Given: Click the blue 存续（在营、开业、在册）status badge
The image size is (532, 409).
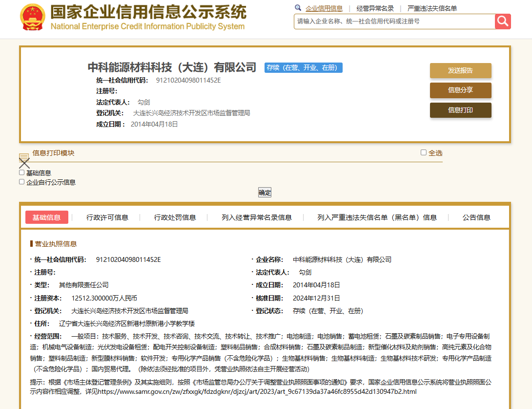Looking at the screenshot, I should click(303, 67).
